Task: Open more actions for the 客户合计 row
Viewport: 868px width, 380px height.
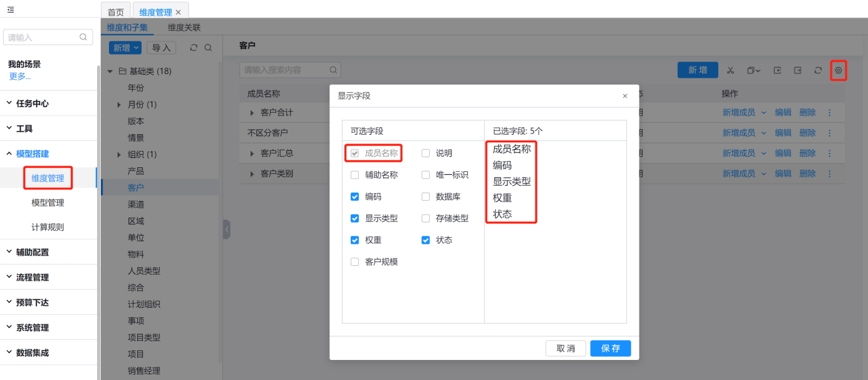Action: coord(830,113)
